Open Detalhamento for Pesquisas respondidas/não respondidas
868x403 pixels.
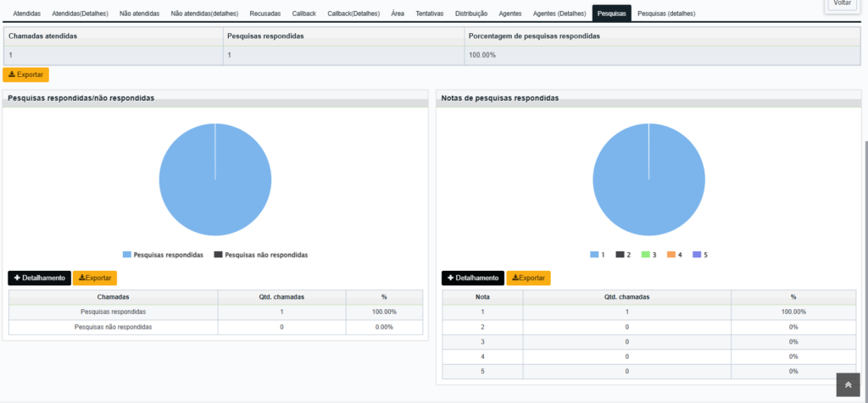point(39,278)
